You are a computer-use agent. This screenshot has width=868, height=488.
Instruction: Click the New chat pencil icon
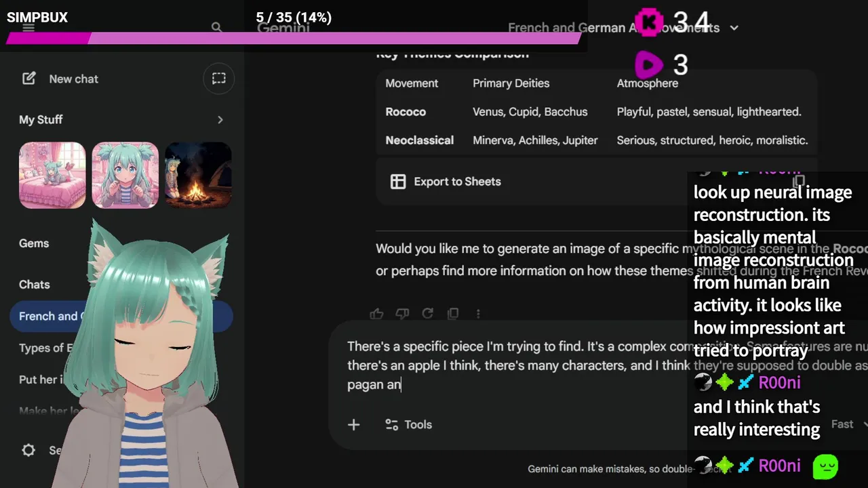tap(29, 79)
